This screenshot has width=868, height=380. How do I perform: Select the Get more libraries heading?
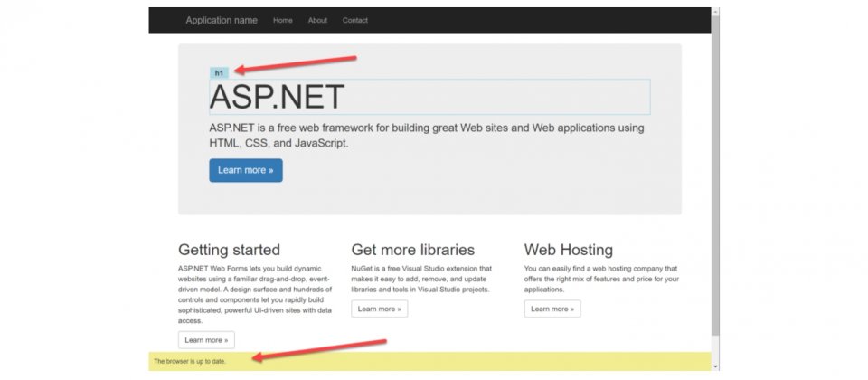413,250
